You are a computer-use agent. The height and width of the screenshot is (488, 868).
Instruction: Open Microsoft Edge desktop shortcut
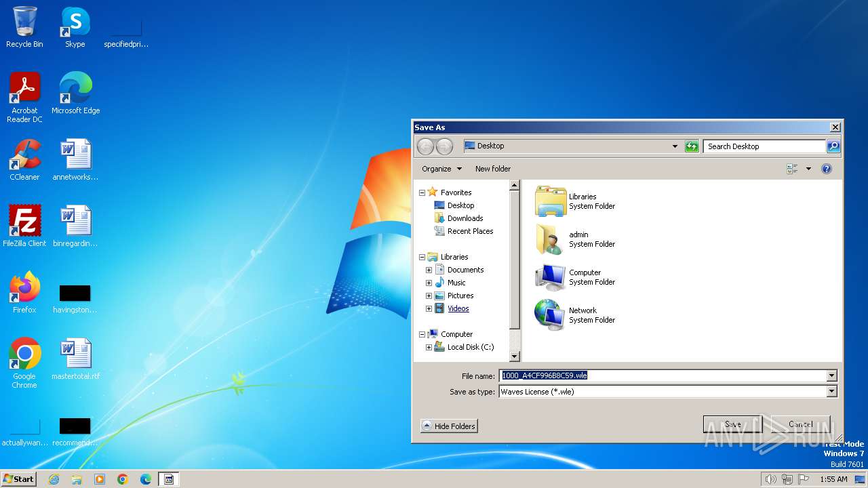75,94
